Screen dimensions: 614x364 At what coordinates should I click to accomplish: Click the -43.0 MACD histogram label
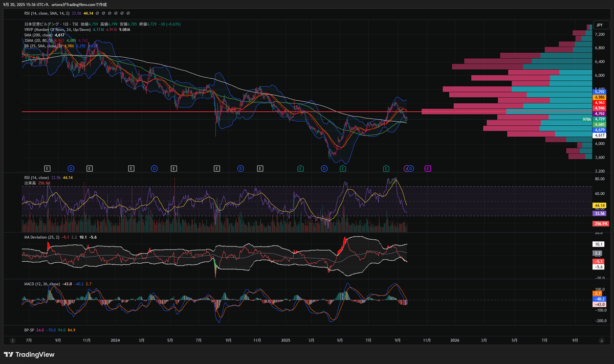click(x=600, y=304)
